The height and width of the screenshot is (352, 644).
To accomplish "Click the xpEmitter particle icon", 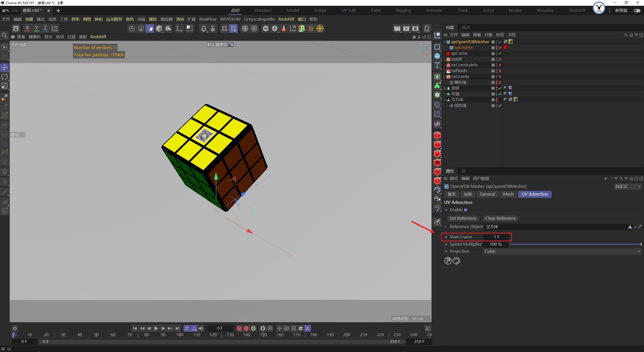I will tap(451, 48).
